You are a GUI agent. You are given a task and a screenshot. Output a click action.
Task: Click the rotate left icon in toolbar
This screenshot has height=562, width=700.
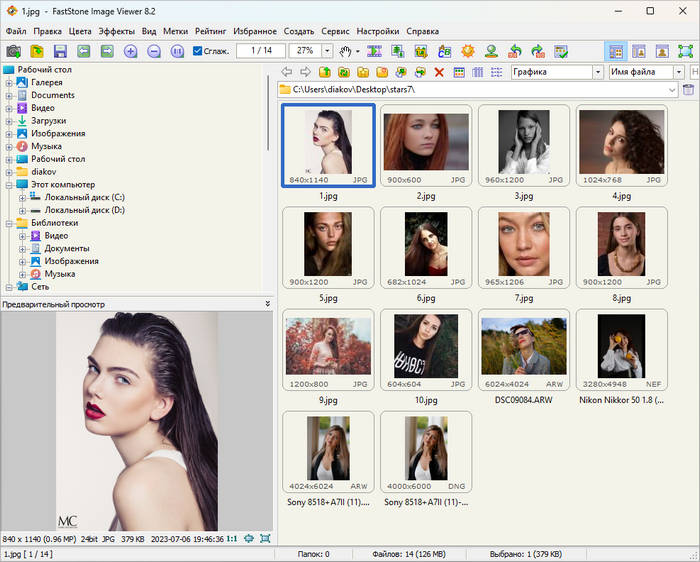[515, 51]
